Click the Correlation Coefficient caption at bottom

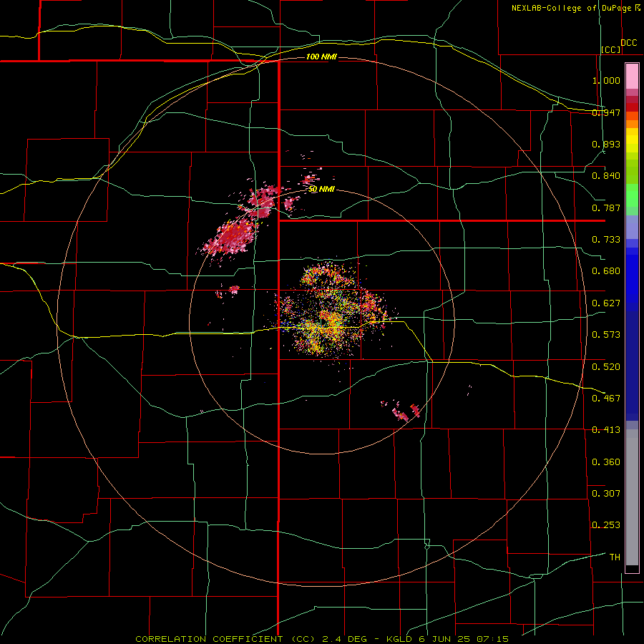tap(322, 639)
